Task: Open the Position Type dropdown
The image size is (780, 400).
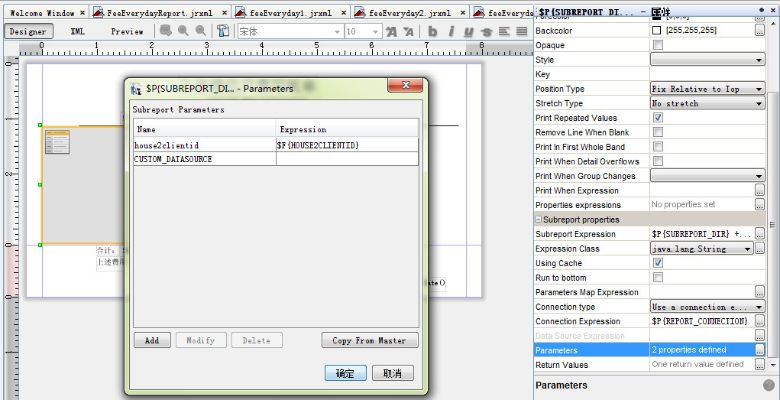Action: point(759,89)
